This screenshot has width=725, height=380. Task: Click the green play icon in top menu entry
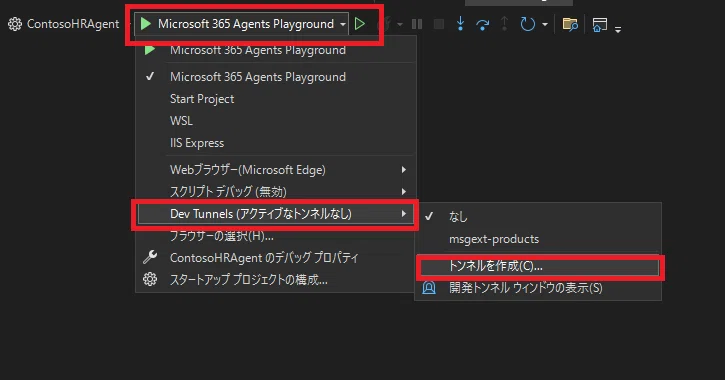(149, 49)
